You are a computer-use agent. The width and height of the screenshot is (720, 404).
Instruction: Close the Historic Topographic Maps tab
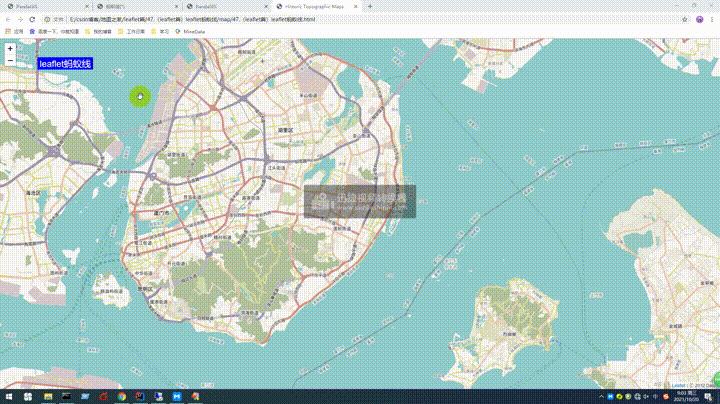click(355, 6)
